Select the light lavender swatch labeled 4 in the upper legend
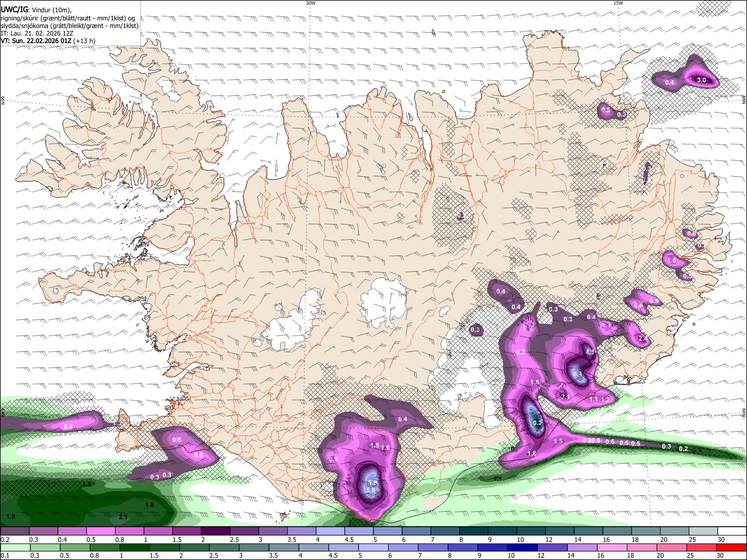The height and width of the screenshot is (560, 747). pos(330,531)
